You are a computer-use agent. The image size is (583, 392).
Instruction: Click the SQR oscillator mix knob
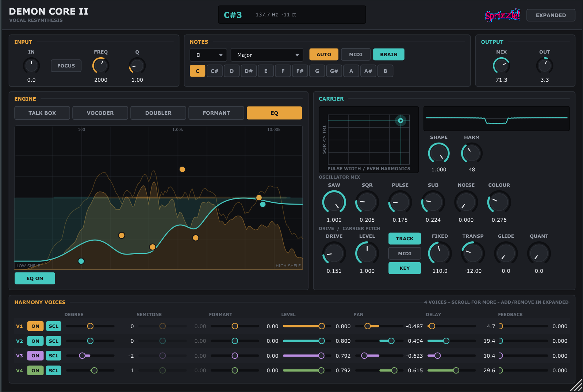(367, 202)
